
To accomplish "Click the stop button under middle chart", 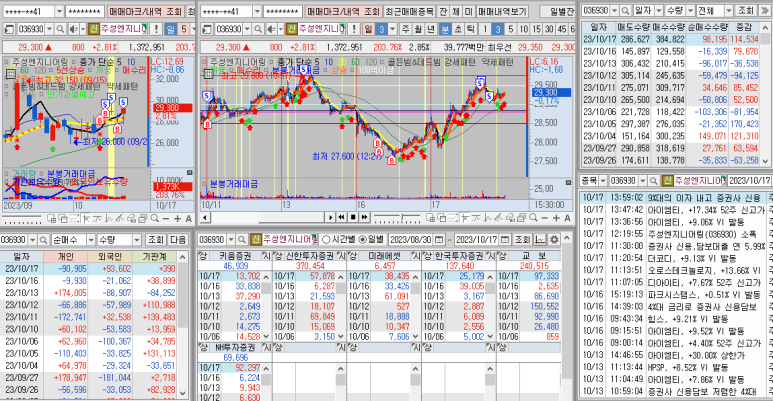I will pos(352,217).
